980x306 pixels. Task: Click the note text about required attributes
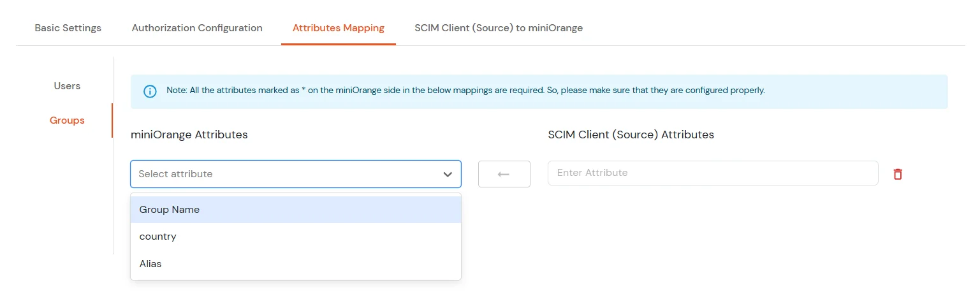465,91
